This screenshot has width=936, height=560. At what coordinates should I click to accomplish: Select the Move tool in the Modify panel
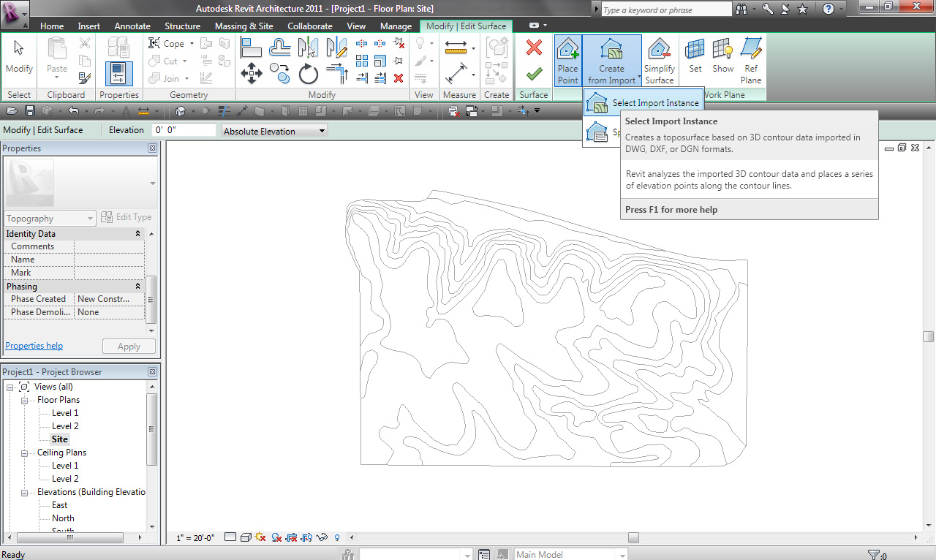(x=252, y=73)
